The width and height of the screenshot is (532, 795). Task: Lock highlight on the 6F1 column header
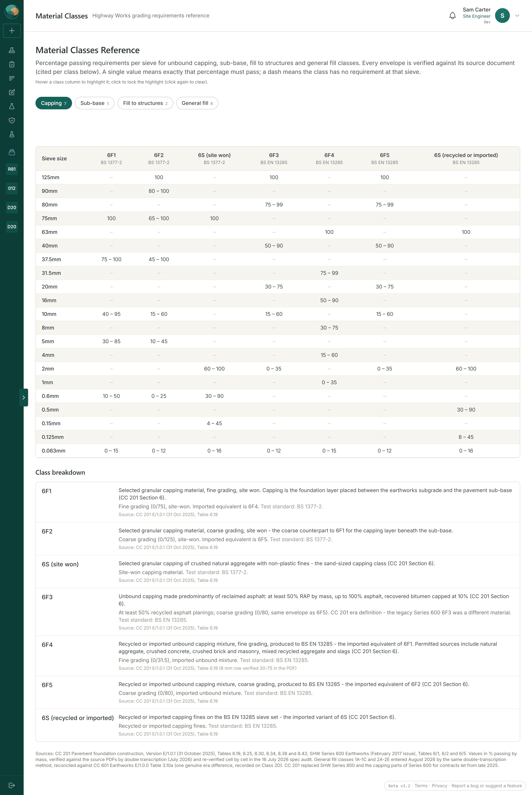click(x=111, y=158)
